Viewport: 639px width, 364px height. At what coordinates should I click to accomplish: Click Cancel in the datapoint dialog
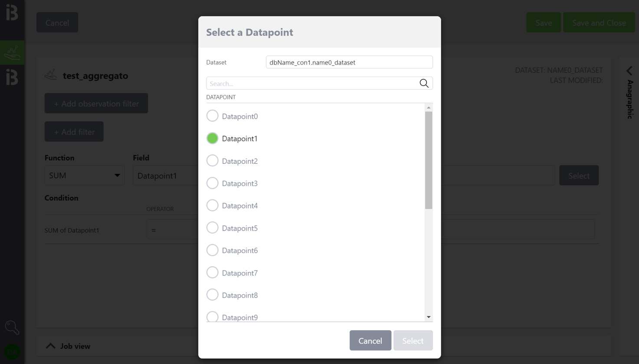370,341
